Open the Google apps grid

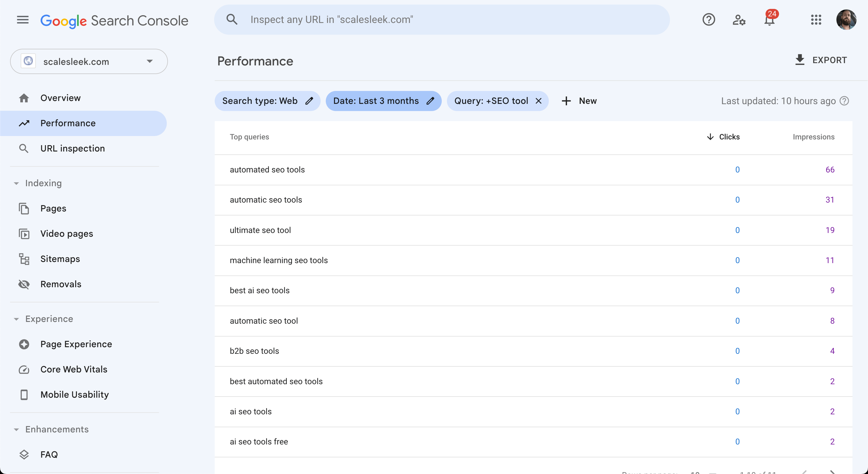(x=816, y=20)
